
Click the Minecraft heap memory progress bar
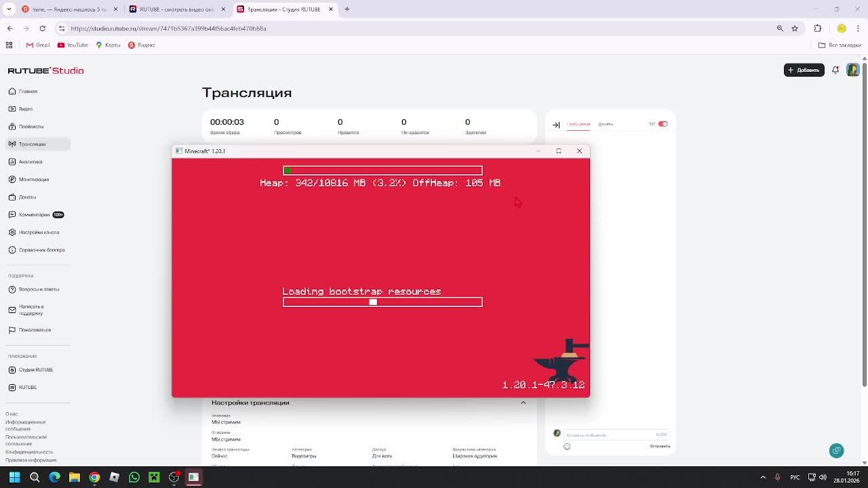coord(382,170)
